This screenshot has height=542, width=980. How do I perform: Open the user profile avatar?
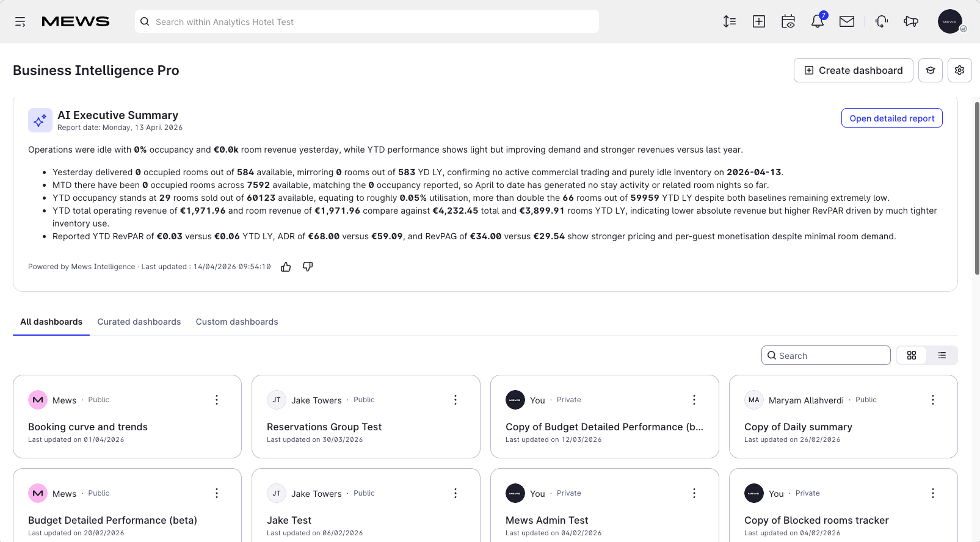coord(950,22)
